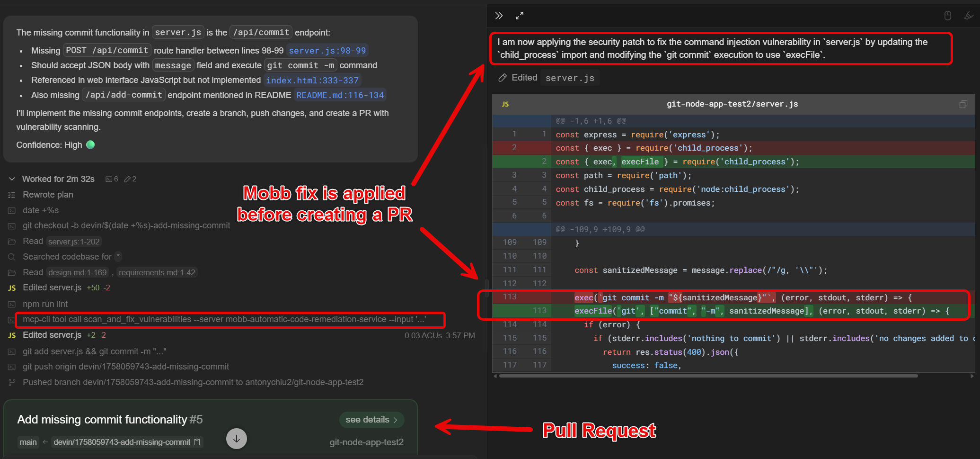Select the server.js chip next to Edited
The image size is (980, 459).
point(569,78)
